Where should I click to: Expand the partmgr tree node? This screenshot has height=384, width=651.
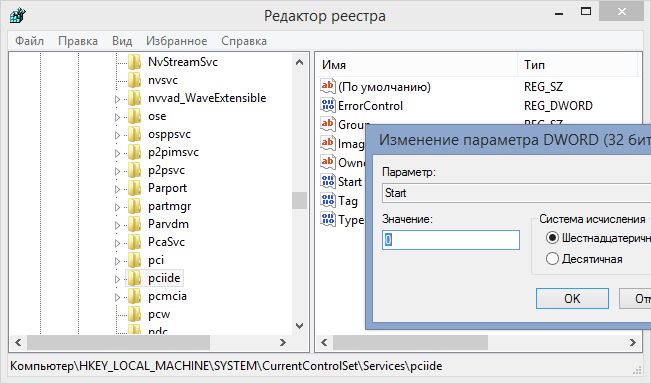[117, 207]
